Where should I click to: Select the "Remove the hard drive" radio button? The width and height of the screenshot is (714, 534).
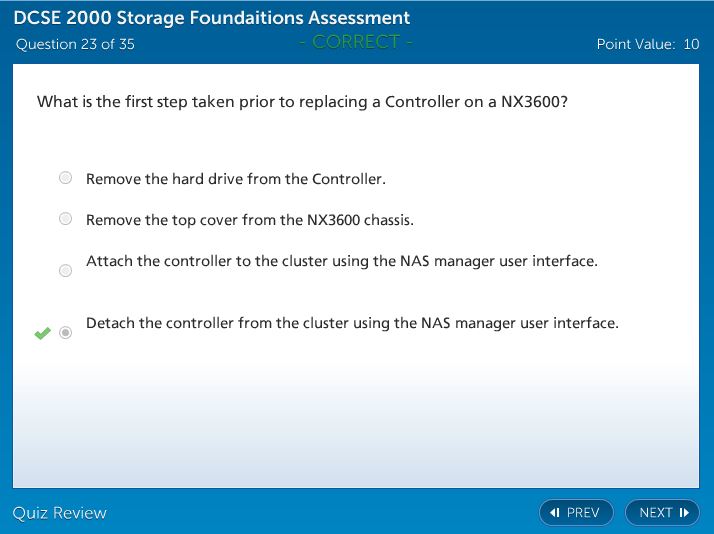[x=66, y=178]
